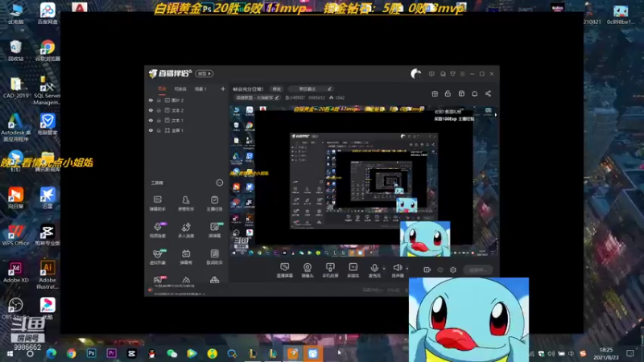Hide the 图片 2 layer
This screenshot has height=362, width=644.
pos(151,100)
